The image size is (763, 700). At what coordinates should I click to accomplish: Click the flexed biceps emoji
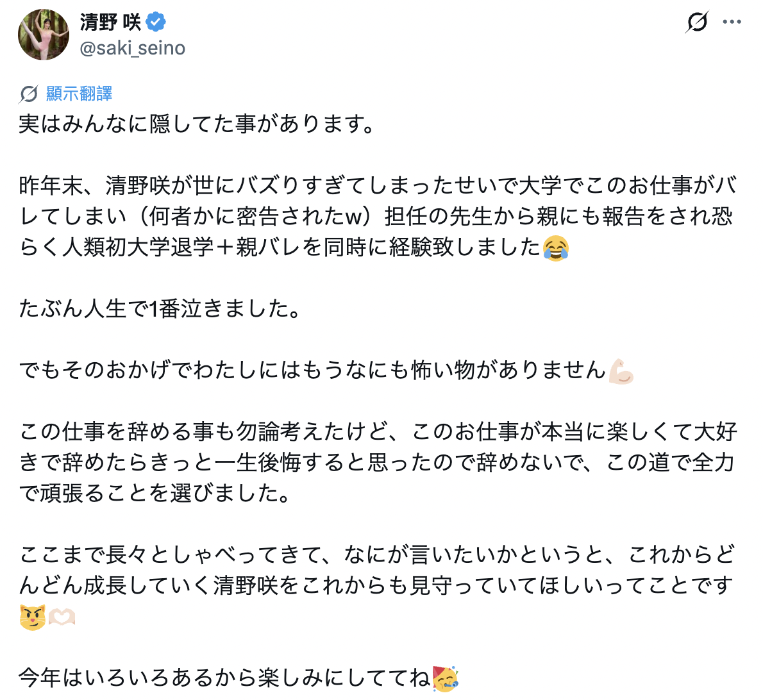pyautogui.click(x=621, y=371)
